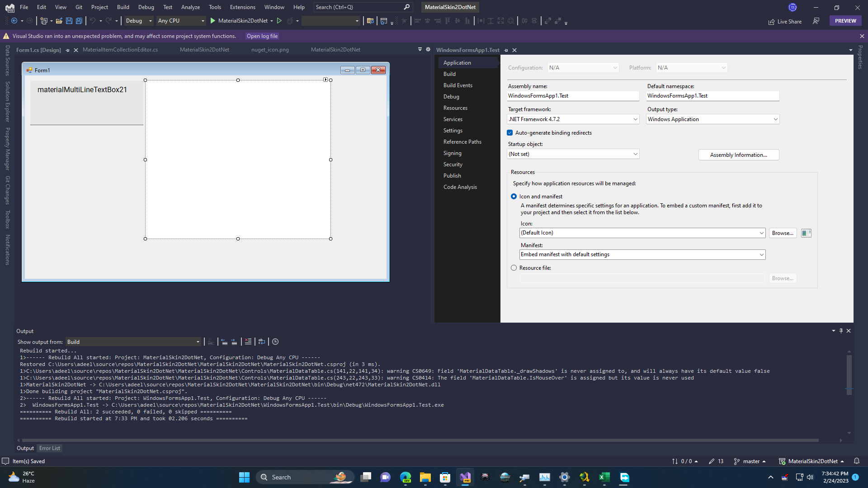
Task: Uncheck Auto-generate binding redirects
Action: [510, 132]
